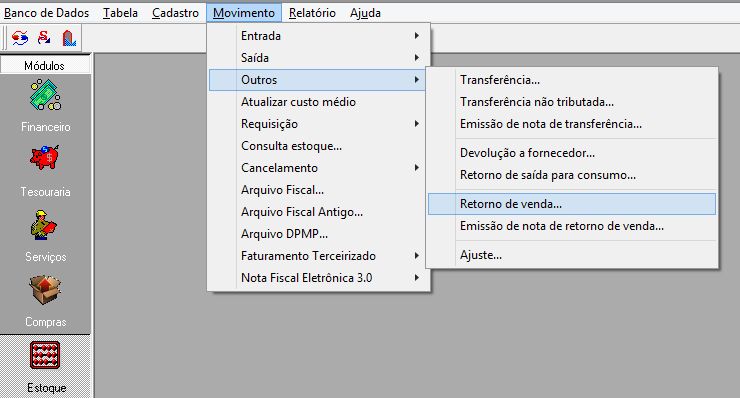740x398 pixels.
Task: Select Consulta estoque... menu entry
Action: pyautogui.click(x=319, y=146)
